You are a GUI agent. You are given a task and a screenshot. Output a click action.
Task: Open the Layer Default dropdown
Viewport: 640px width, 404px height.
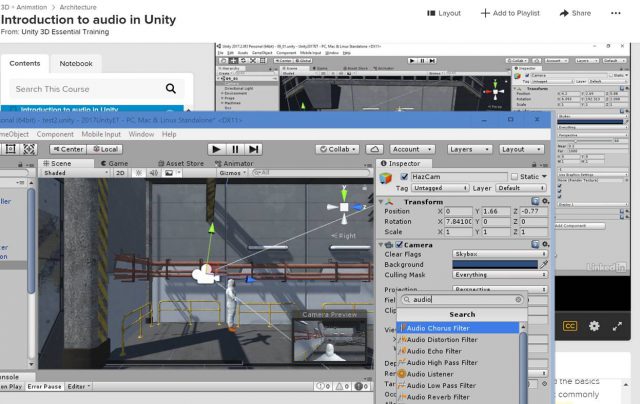click(521, 188)
